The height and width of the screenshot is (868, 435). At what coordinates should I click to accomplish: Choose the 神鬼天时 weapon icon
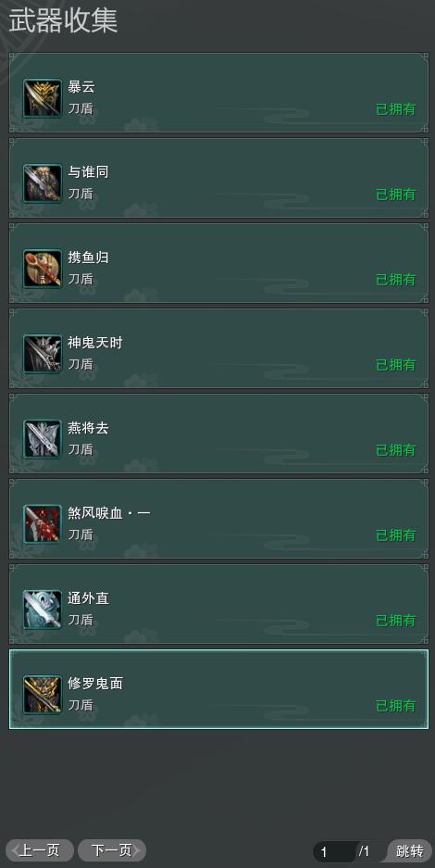[x=43, y=354]
